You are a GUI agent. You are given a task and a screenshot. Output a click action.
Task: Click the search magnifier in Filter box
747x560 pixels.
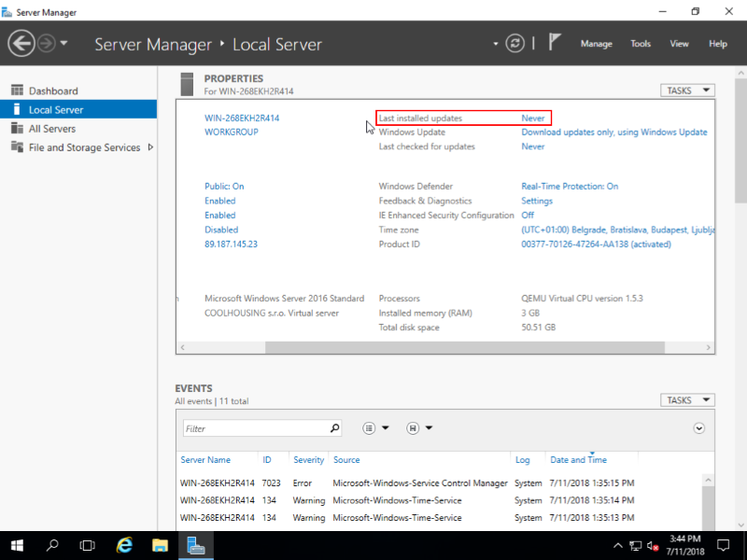pyautogui.click(x=334, y=428)
